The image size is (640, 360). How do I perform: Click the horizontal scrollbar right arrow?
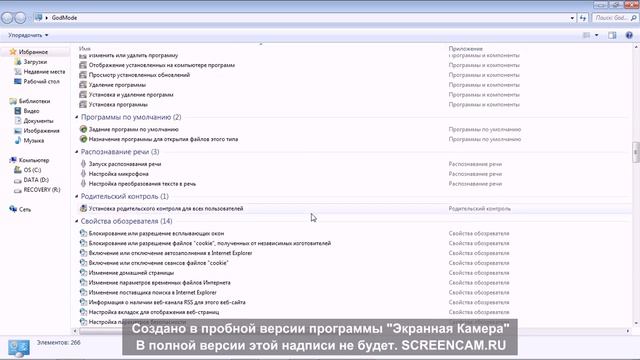pyautogui.click(x=628, y=331)
